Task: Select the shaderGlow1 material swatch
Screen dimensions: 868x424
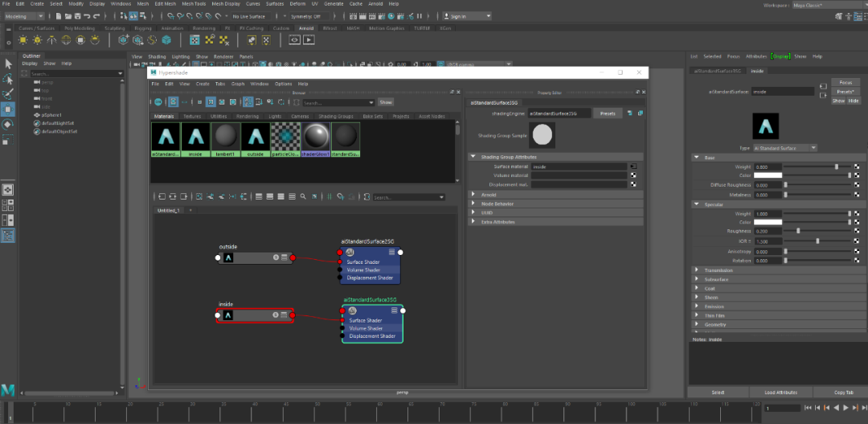Action: [x=316, y=138]
